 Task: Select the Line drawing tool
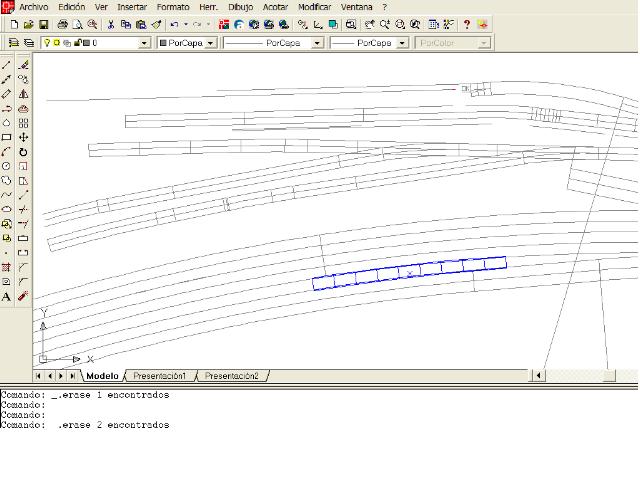coord(7,65)
